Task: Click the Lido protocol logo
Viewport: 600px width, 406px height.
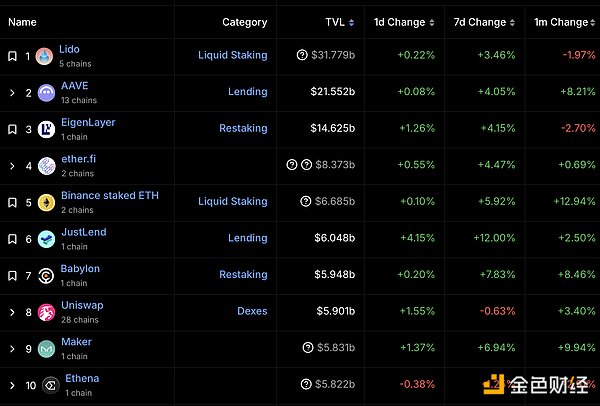Action: (45, 56)
